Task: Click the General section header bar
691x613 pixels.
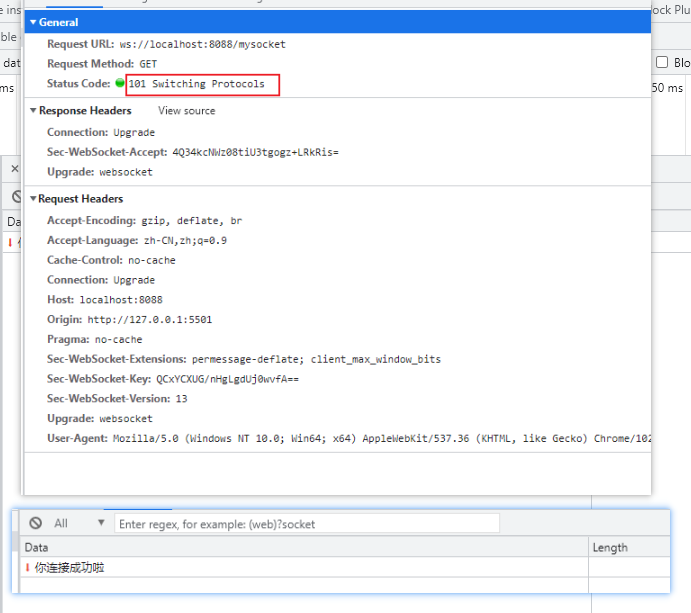Action: coord(338,22)
